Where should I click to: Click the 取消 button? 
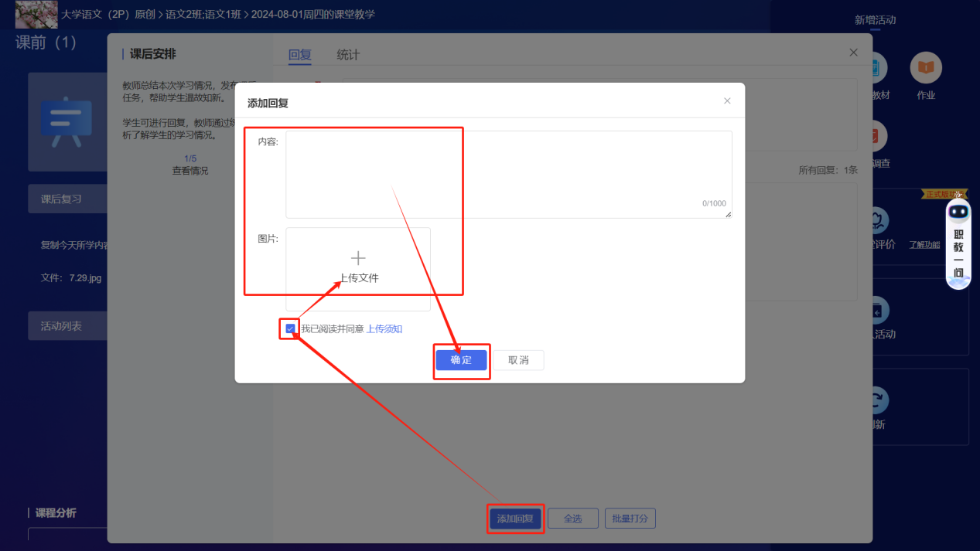click(518, 360)
